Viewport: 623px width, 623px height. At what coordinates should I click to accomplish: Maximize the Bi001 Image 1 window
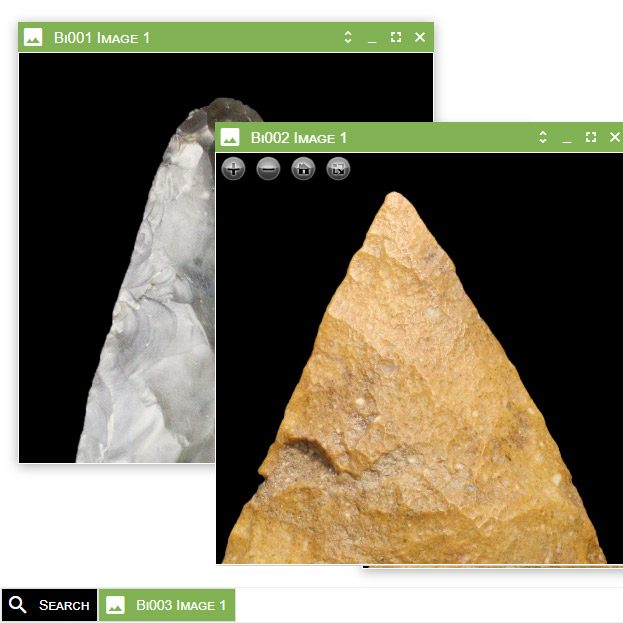click(396, 38)
